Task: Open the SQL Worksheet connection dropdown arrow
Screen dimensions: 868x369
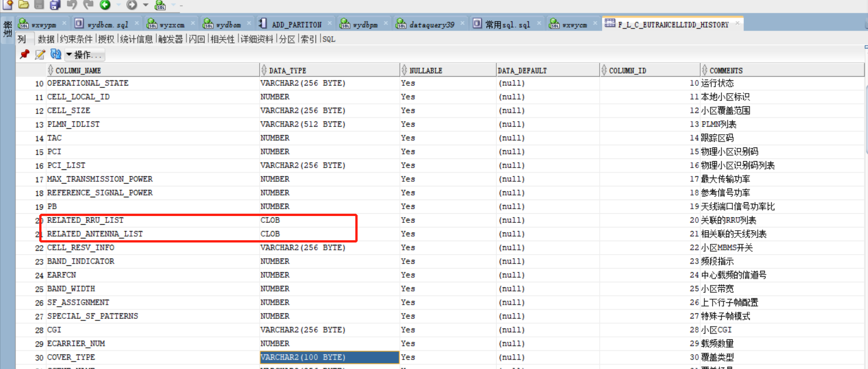Action: coord(174,5)
